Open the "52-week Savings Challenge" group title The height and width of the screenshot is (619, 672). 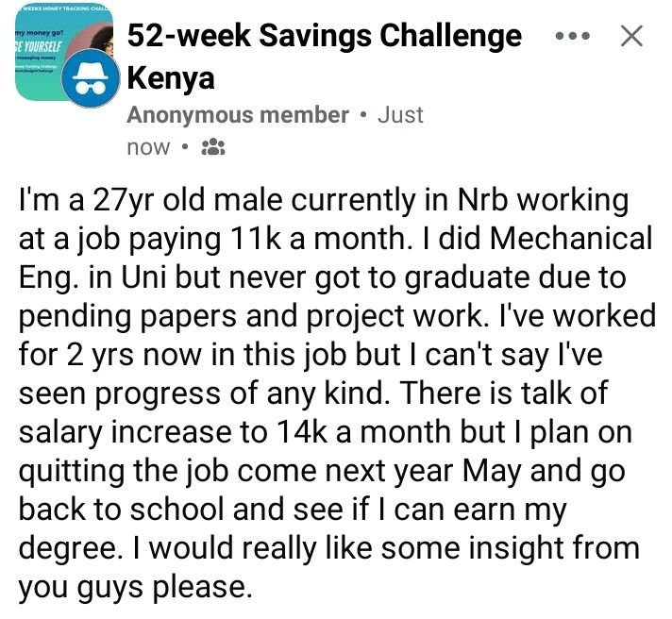click(x=324, y=37)
